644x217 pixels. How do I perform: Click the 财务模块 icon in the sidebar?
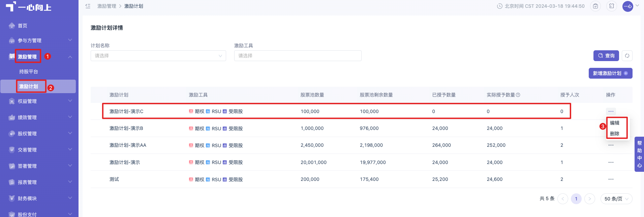click(x=12, y=198)
